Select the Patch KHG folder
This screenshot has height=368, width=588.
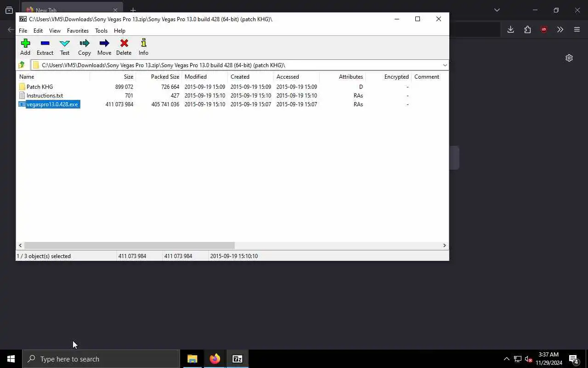(40, 86)
